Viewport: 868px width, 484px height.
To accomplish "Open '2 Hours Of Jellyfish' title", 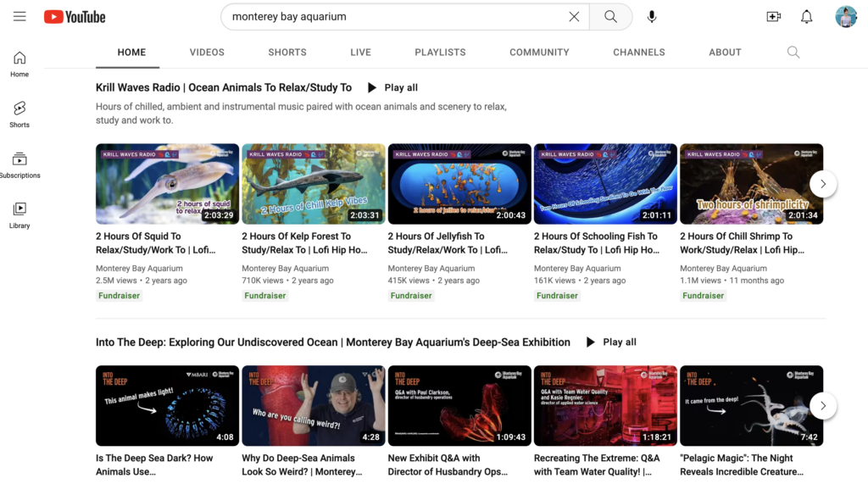I will 448,243.
